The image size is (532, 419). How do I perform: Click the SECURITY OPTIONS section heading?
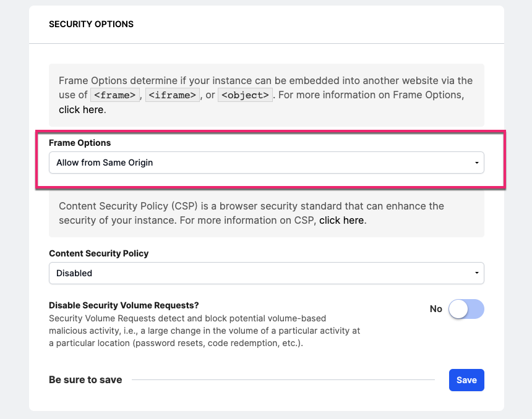point(91,24)
